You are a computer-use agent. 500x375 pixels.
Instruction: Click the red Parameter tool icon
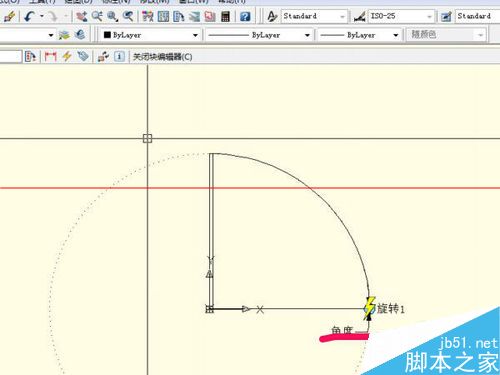point(50,56)
